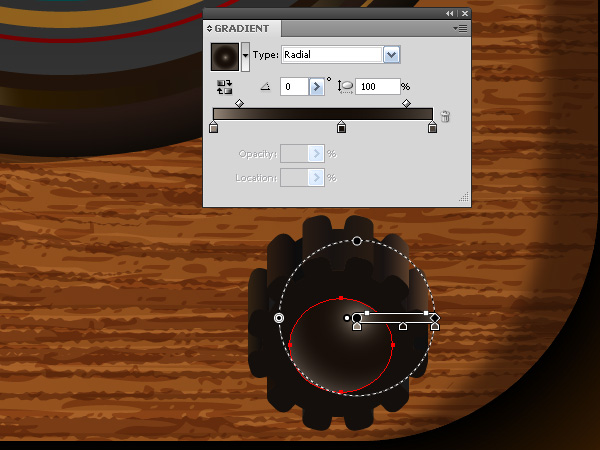Open the Opacity dropdown arrow

pos(316,154)
